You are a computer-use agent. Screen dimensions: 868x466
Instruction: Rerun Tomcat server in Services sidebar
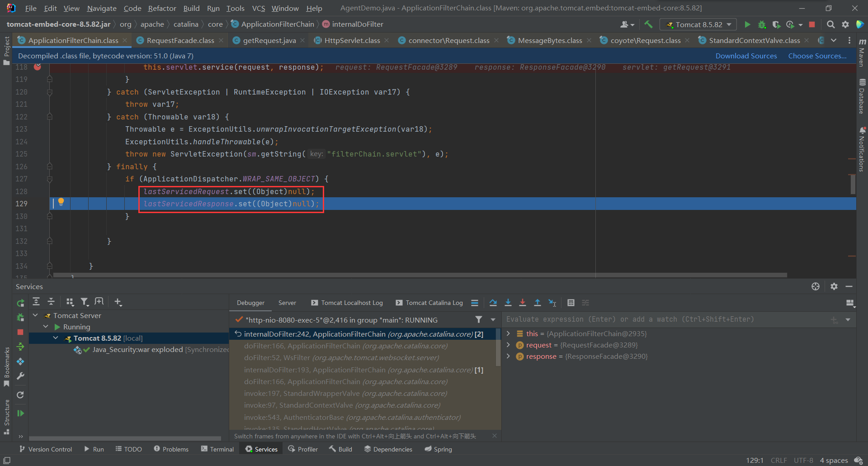pos(20,303)
